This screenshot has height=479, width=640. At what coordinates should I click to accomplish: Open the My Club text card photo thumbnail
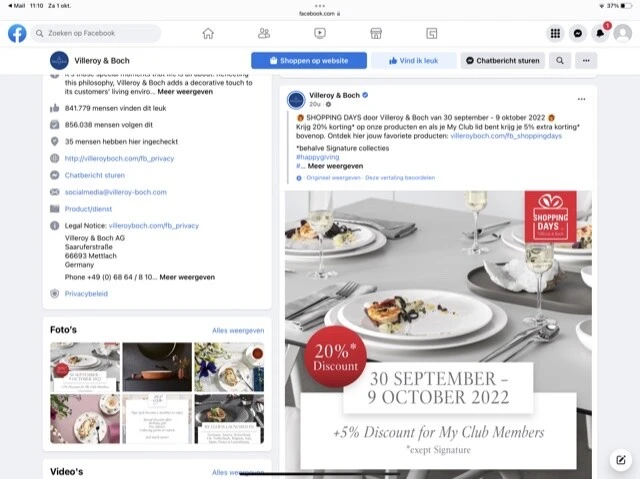click(157, 419)
